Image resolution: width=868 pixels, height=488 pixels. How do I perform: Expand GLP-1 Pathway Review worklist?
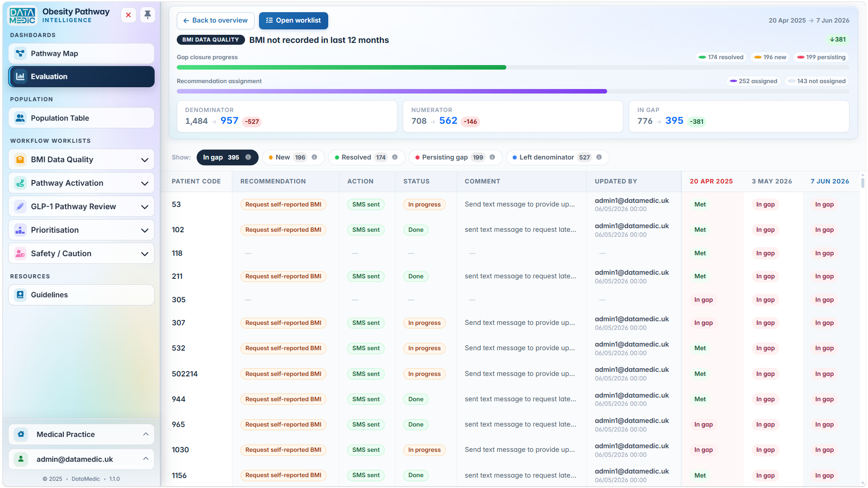point(145,206)
